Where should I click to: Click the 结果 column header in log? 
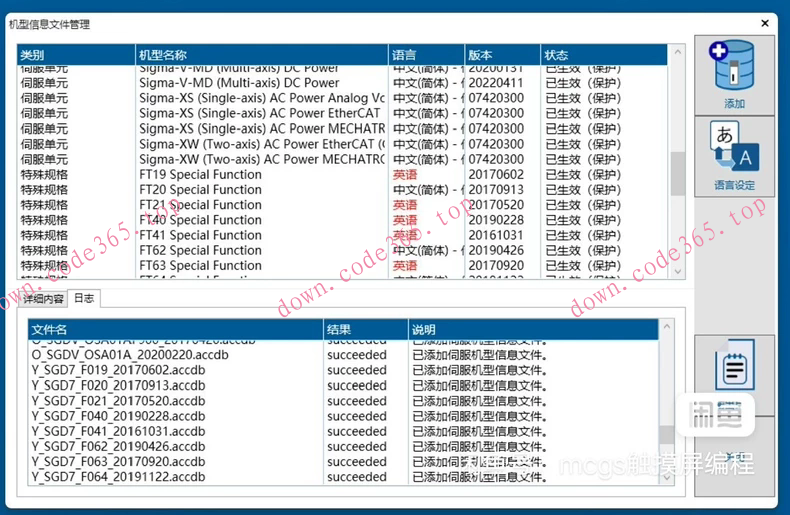[x=365, y=330]
